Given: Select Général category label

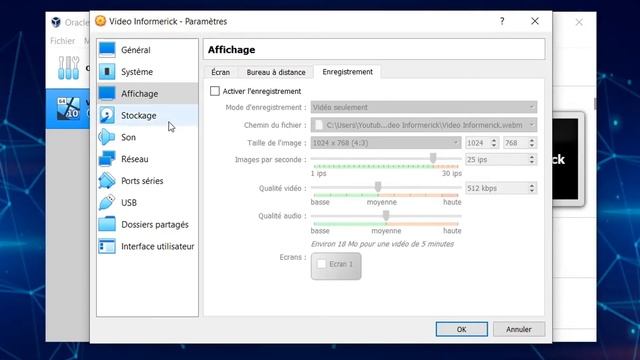Looking at the screenshot, I should click(x=136, y=50).
